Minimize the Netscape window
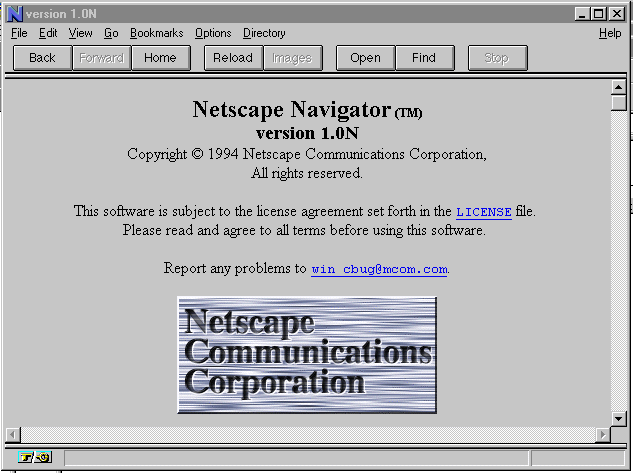This screenshot has height=473, width=633. tap(582, 14)
